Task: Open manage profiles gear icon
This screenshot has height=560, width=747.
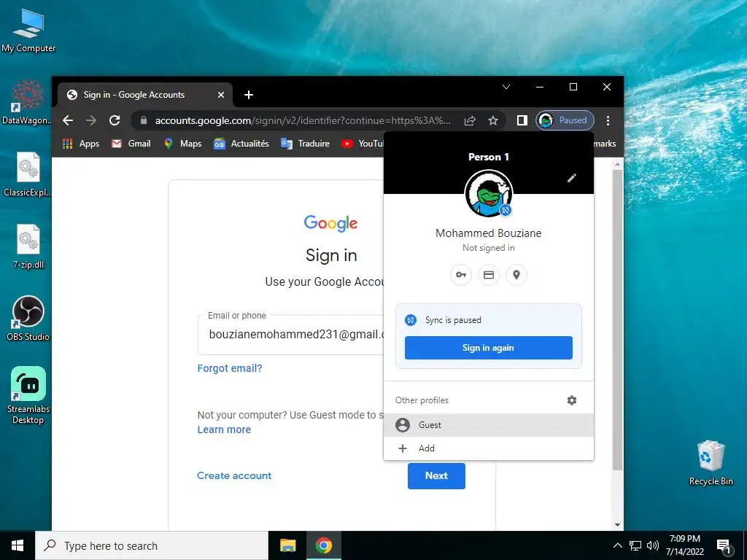Action: [x=572, y=400]
